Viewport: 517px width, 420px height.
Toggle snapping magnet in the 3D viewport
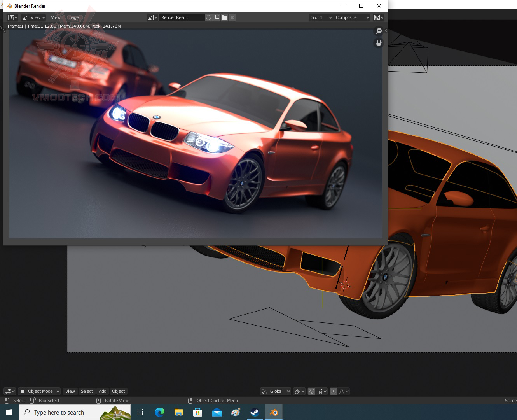tap(311, 391)
